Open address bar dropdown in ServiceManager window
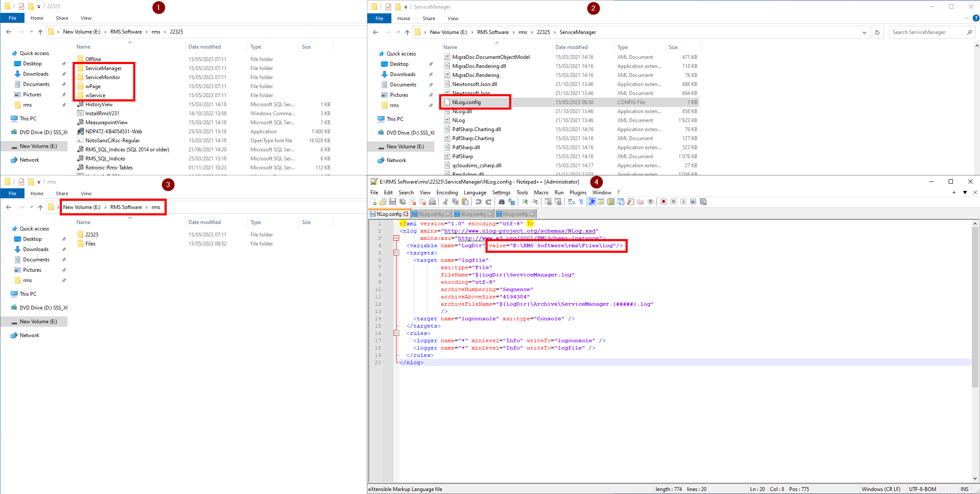 pyautogui.click(x=864, y=32)
